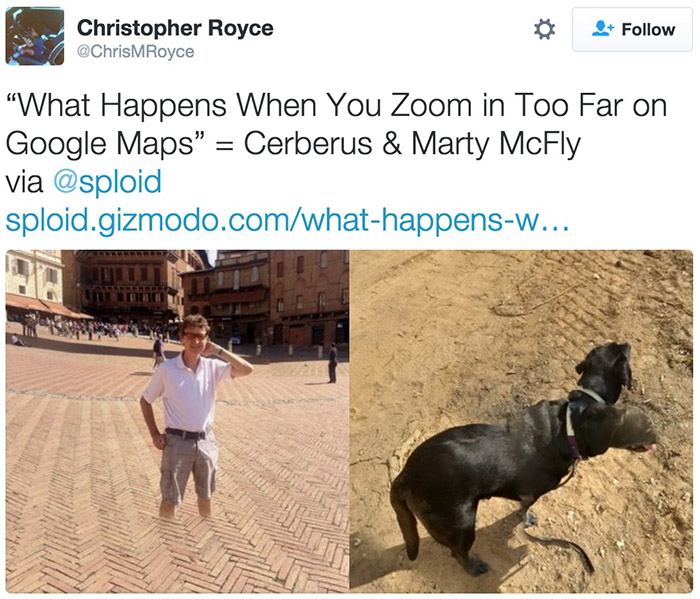The height and width of the screenshot is (599, 700).
Task: View the photo of man in plaza
Action: (177, 421)
